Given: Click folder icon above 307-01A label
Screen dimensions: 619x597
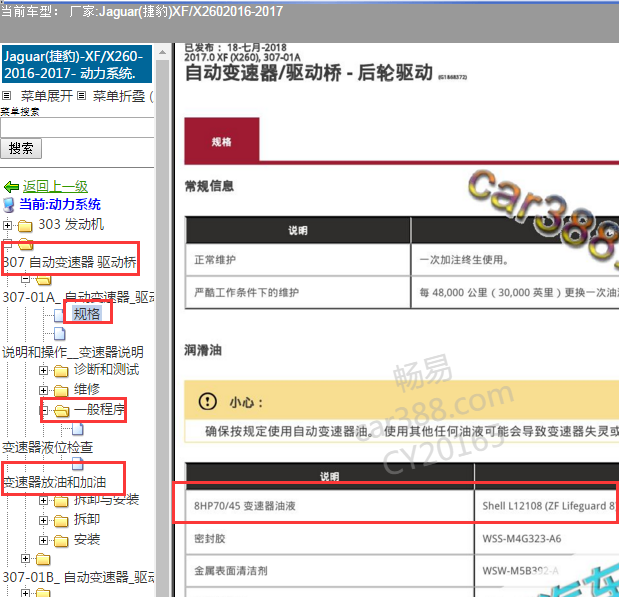Looking at the screenshot, I should [43, 280].
